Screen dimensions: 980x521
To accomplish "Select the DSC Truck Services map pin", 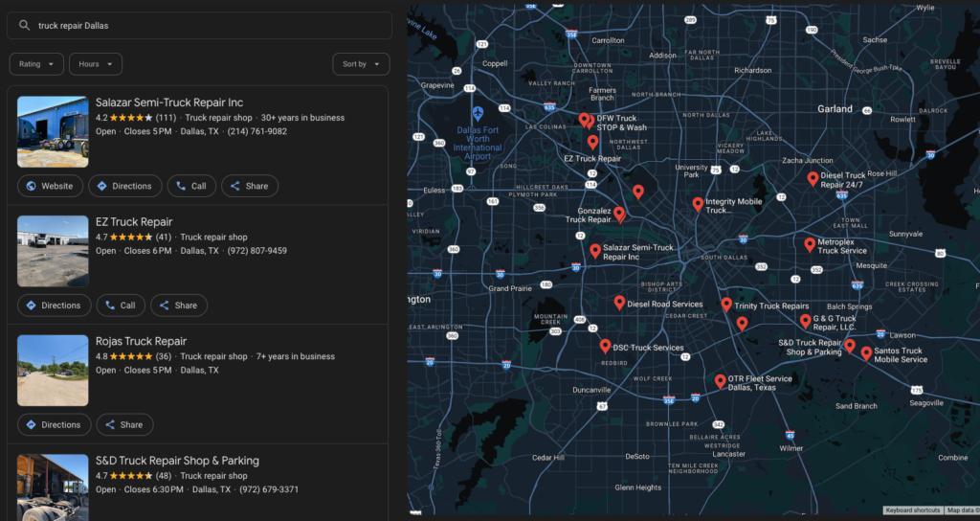I will point(605,346).
